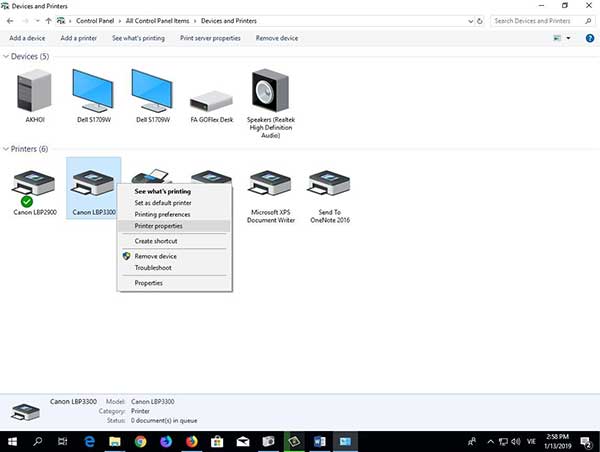This screenshot has height=452, width=600.
Task: Open taskbar search magnifier
Action: (38, 442)
